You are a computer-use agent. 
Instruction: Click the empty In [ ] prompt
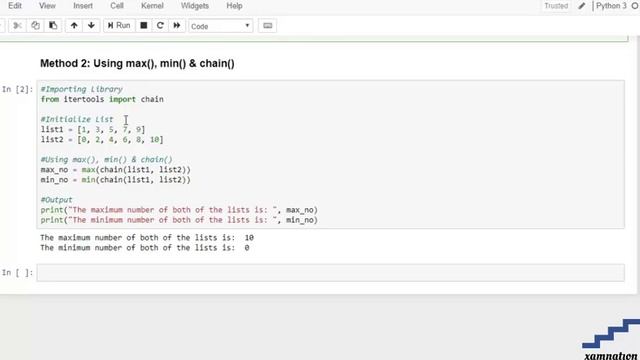(18, 273)
